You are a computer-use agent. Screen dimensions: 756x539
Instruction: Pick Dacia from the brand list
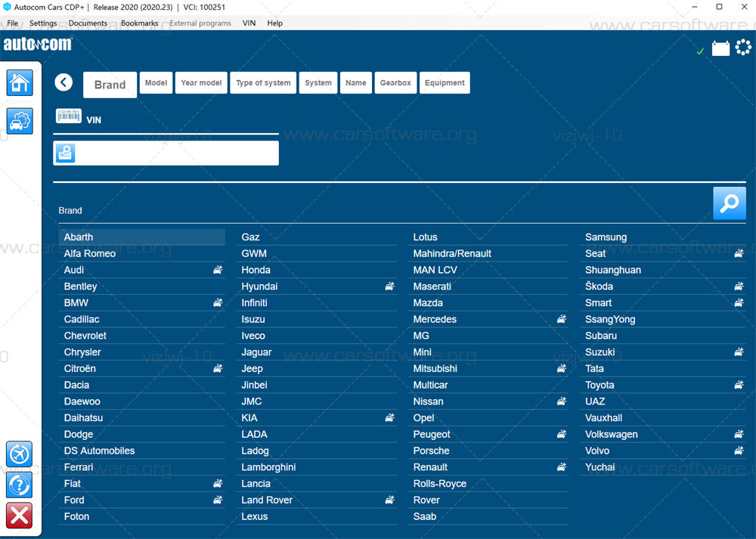[x=142, y=385]
